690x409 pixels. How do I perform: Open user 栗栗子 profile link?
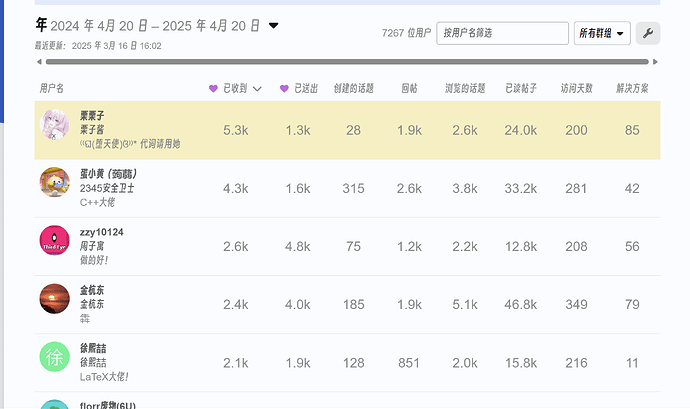point(92,116)
